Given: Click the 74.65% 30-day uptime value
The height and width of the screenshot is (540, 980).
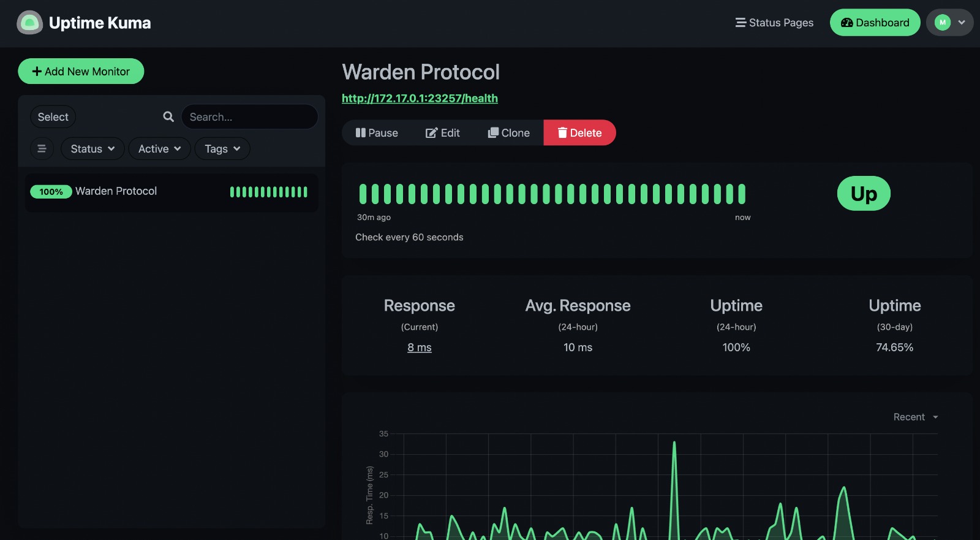Looking at the screenshot, I should (x=894, y=348).
